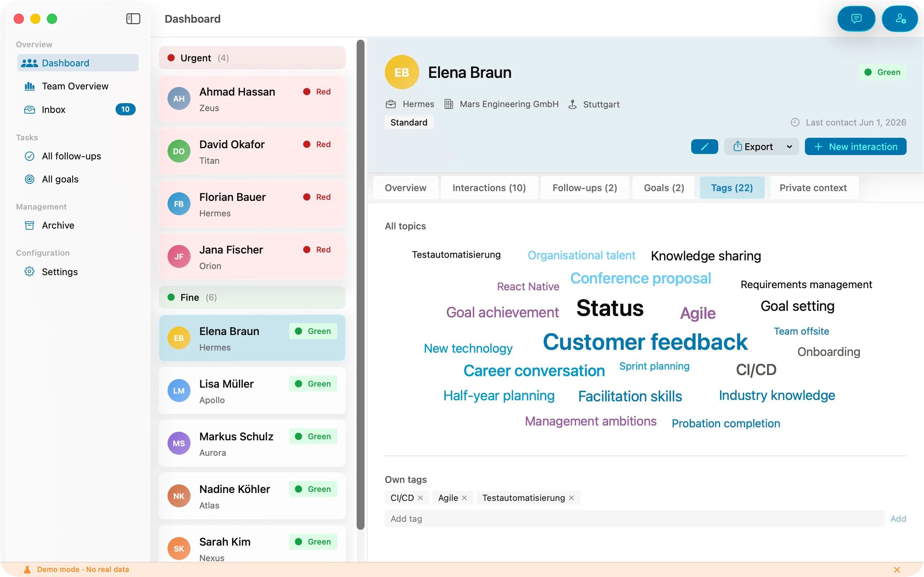Collapse the Fine group header
Viewport: 924px width, 577px height.
pyautogui.click(x=252, y=297)
